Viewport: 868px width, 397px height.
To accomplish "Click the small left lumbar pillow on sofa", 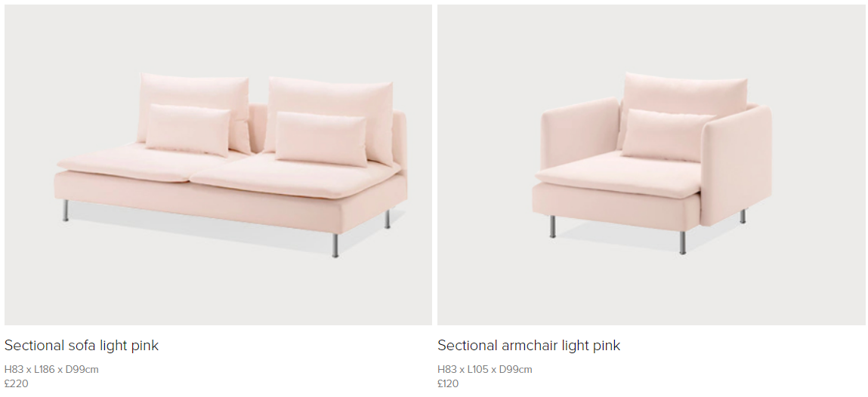I will coord(187,130).
